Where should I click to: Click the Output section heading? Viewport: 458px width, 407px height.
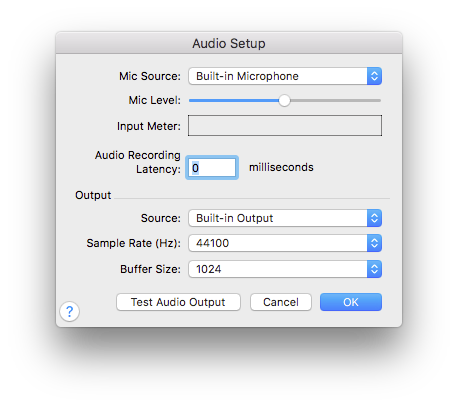(x=93, y=195)
